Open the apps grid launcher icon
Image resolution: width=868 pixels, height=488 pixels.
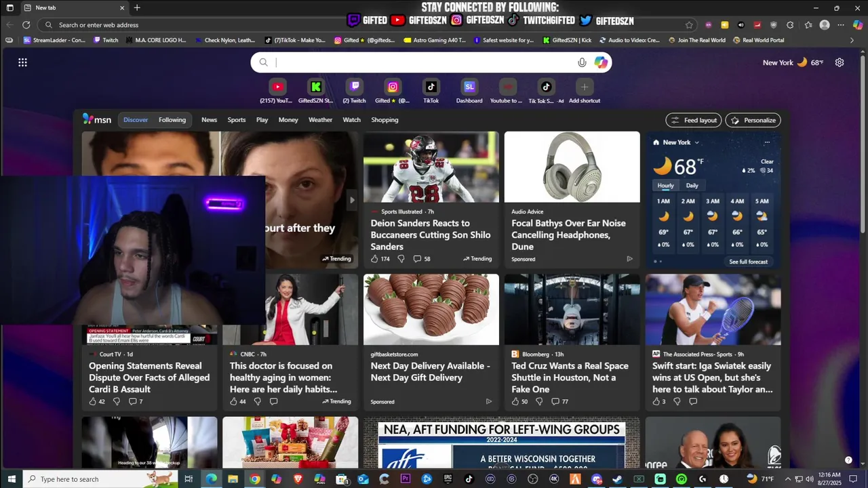[22, 62]
